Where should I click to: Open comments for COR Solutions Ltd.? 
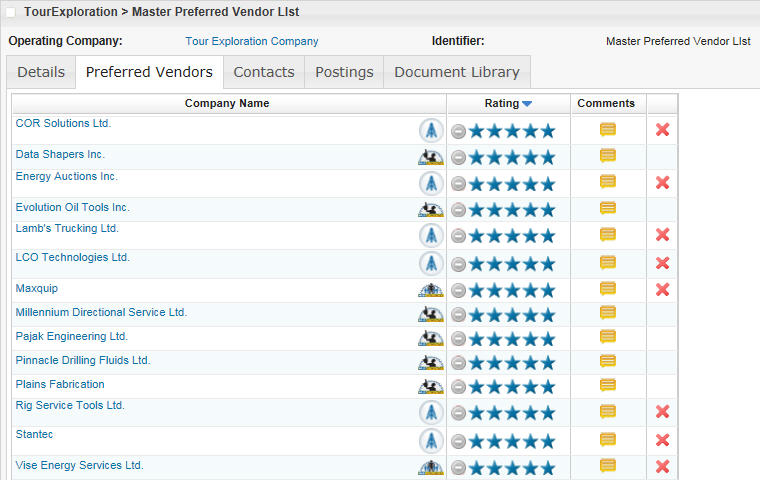[x=607, y=130]
